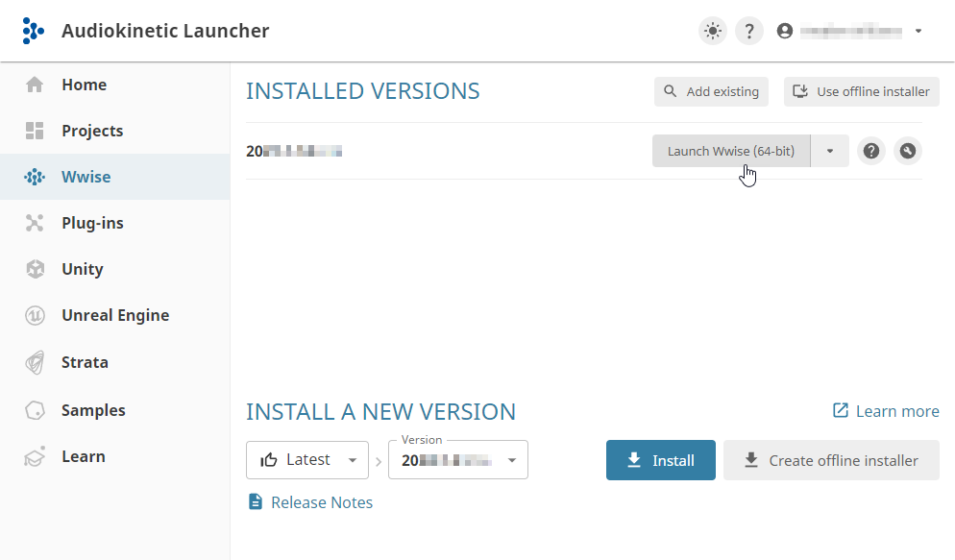This screenshot has height=560, width=955.
Task: Open the Release Notes link
Action: (x=321, y=502)
